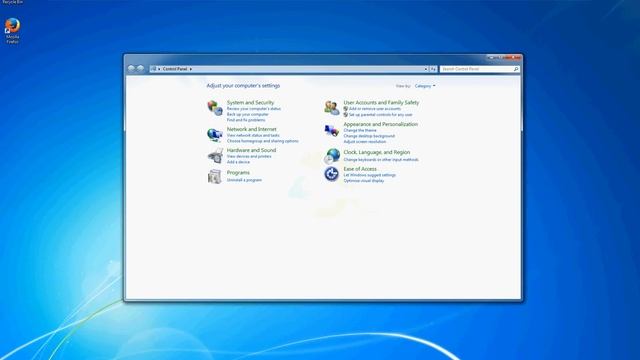The height and width of the screenshot is (360, 640).
Task: Open Programs category link
Action: click(238, 173)
